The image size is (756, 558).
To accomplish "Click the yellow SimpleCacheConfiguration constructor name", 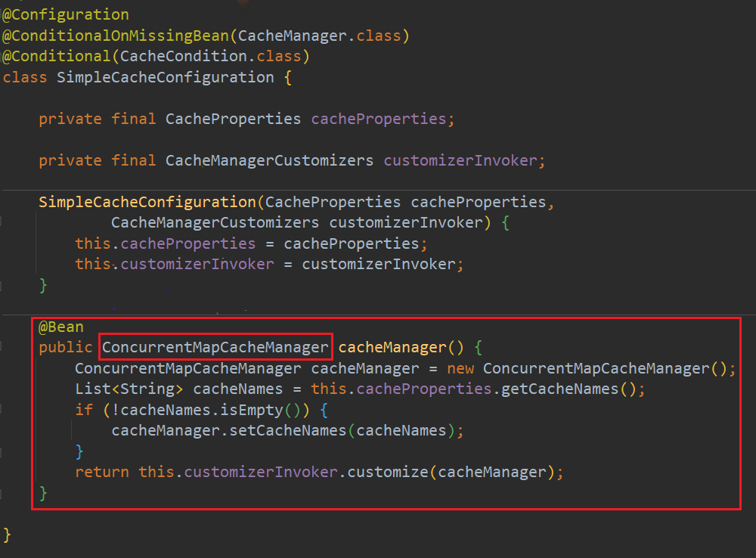I will pos(147,202).
